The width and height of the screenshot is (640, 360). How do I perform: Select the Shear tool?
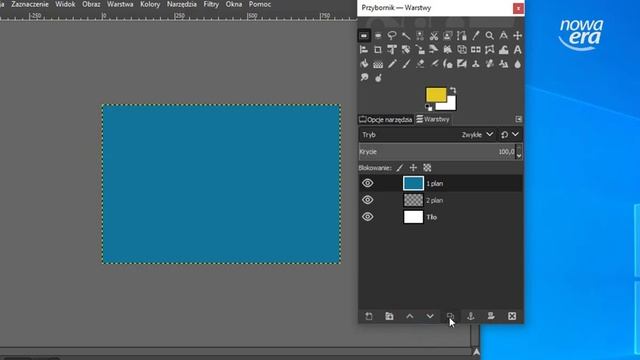pos(433,50)
